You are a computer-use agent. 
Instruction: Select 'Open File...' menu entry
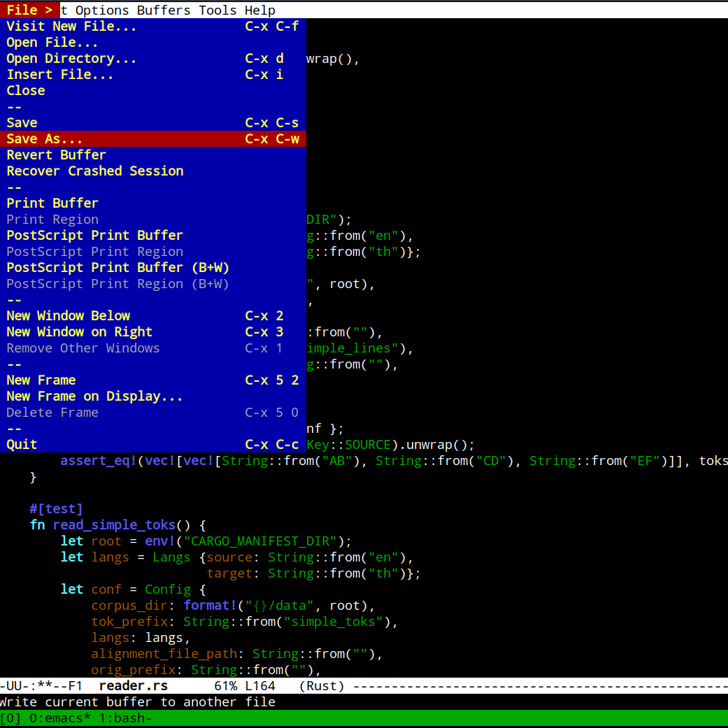point(52,43)
